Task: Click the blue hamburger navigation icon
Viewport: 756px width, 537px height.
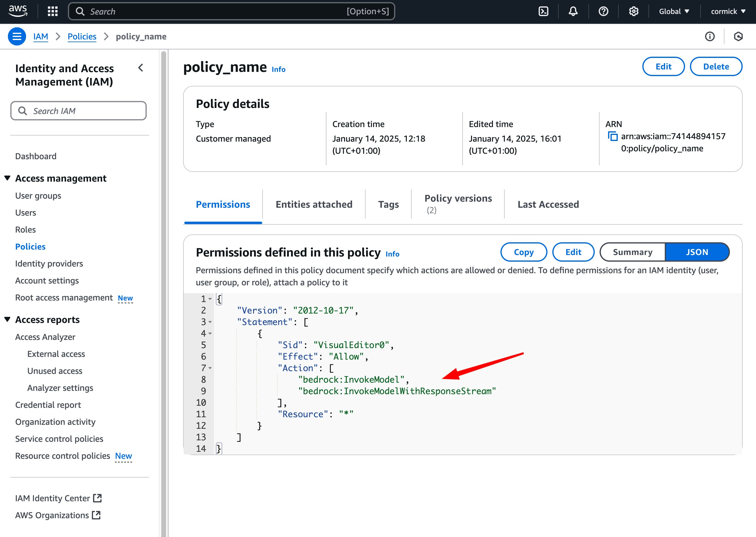Action: [x=17, y=36]
